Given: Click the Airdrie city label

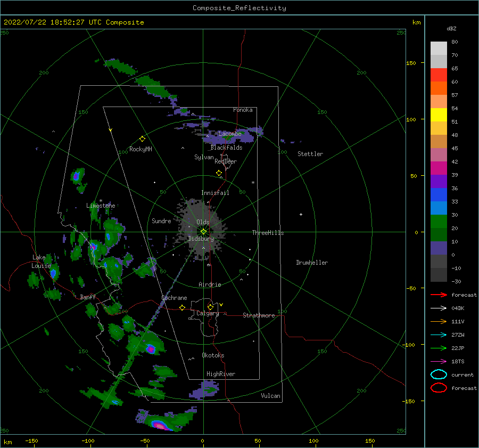Looking at the screenshot, I should 210,284.
